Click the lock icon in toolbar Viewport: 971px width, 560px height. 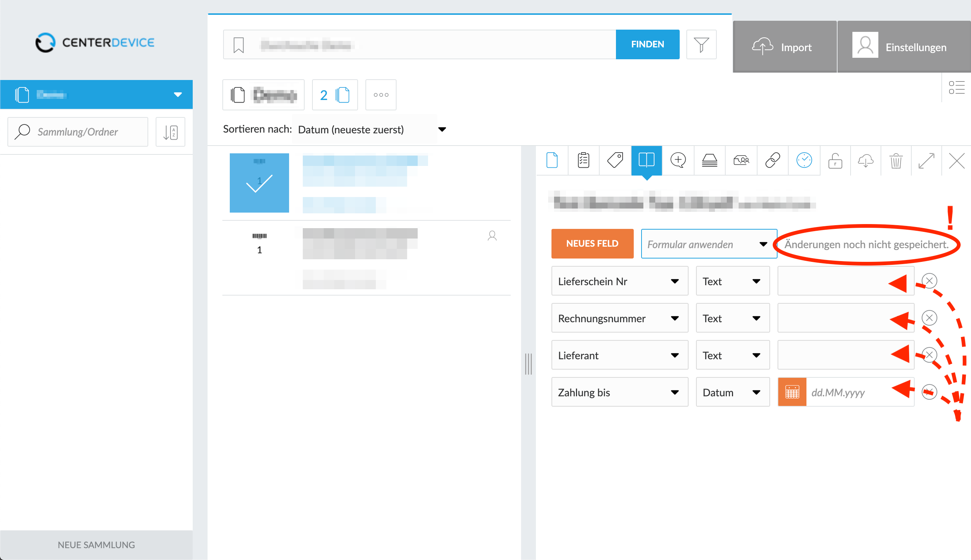[x=835, y=160]
